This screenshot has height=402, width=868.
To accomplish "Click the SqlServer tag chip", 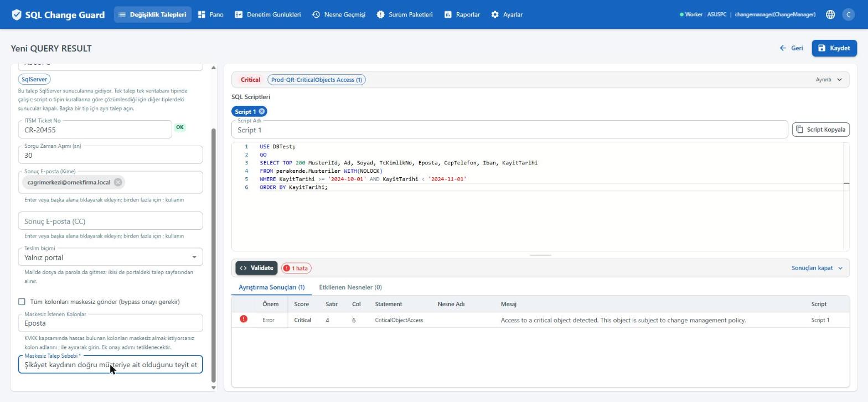I will click(x=34, y=79).
